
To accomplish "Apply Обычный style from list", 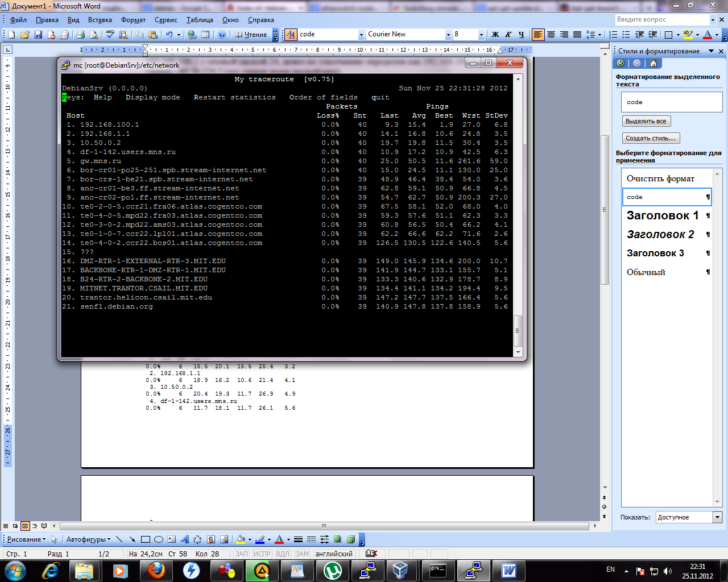I will (x=667, y=272).
